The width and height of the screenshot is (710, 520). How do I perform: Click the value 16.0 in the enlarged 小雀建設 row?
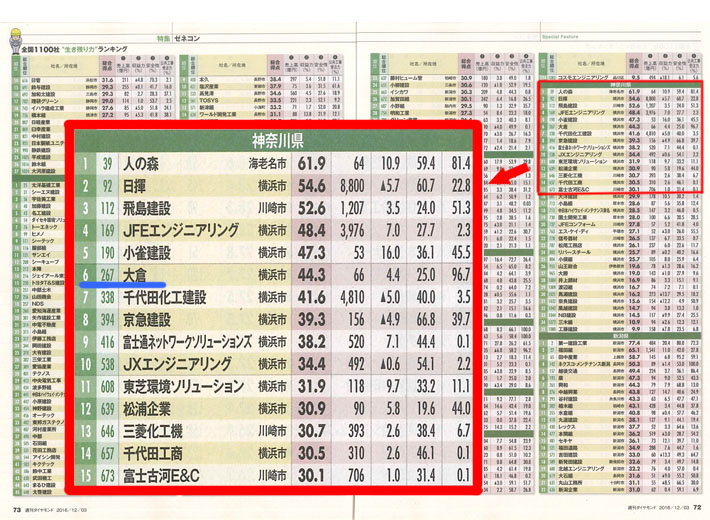[x=390, y=253]
